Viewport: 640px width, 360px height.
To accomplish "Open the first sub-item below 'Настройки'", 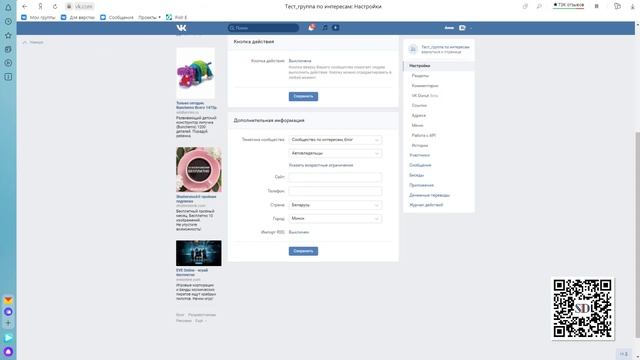I will point(420,76).
